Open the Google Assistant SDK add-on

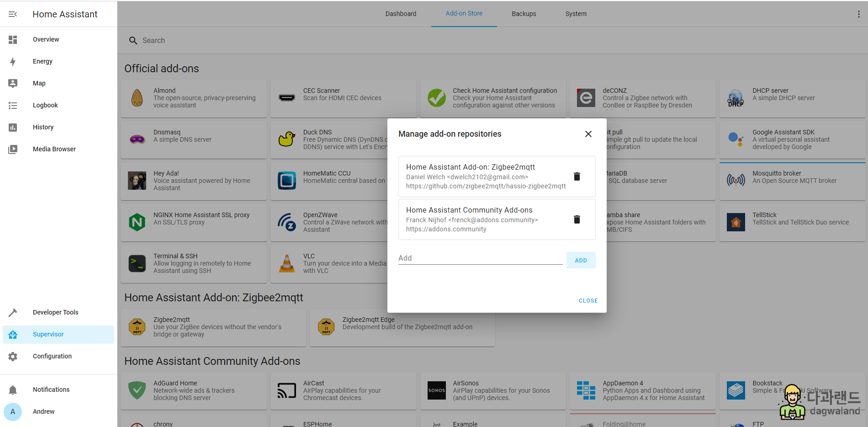click(x=793, y=140)
